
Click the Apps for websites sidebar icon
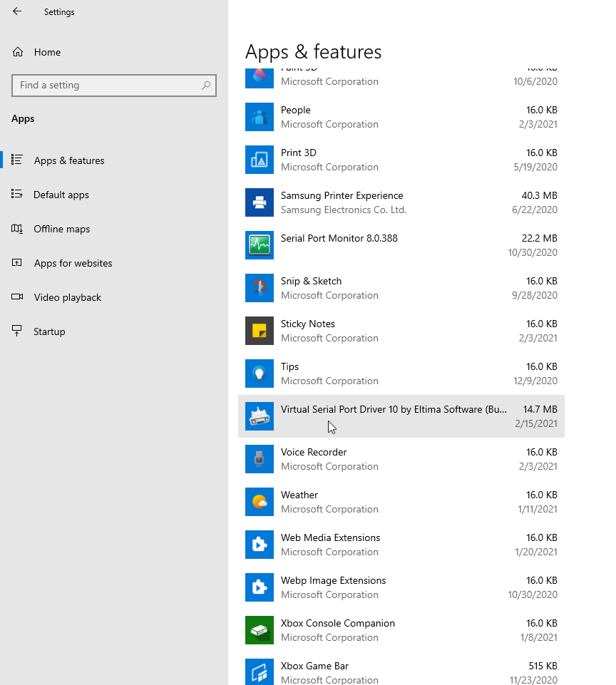pyautogui.click(x=16, y=262)
